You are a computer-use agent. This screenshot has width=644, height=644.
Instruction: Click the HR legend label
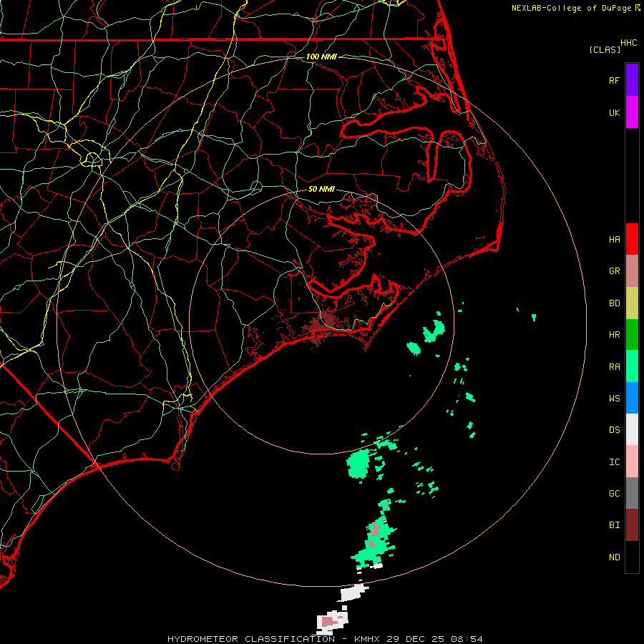point(614,335)
